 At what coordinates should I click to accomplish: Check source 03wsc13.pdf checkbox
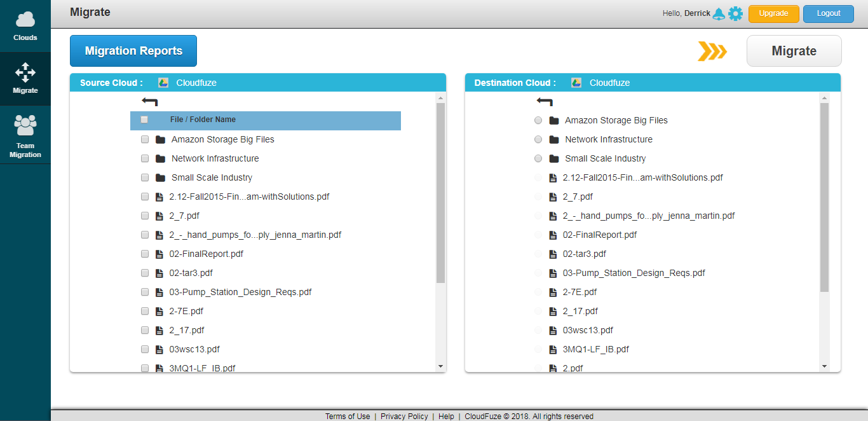(144, 349)
